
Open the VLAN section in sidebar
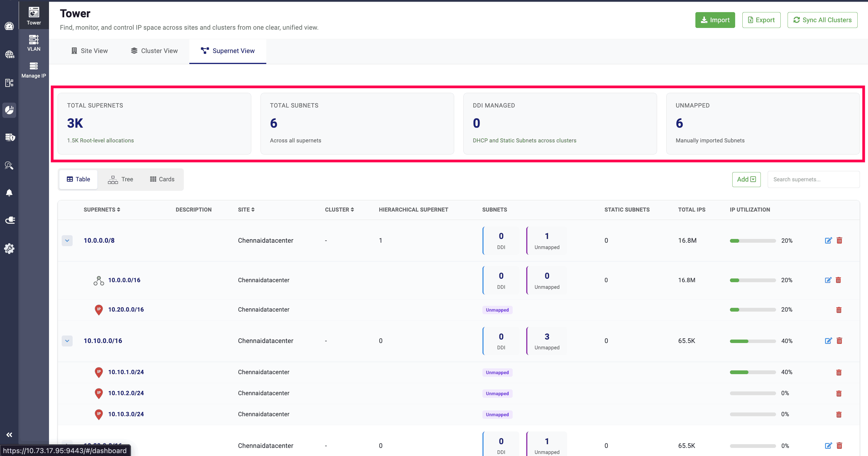(x=33, y=43)
